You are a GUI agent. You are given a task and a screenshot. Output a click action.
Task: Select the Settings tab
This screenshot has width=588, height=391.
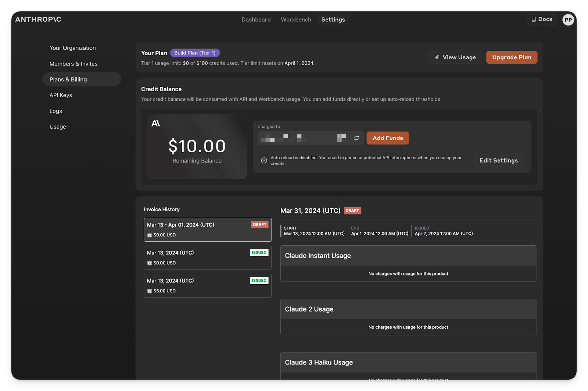333,19
